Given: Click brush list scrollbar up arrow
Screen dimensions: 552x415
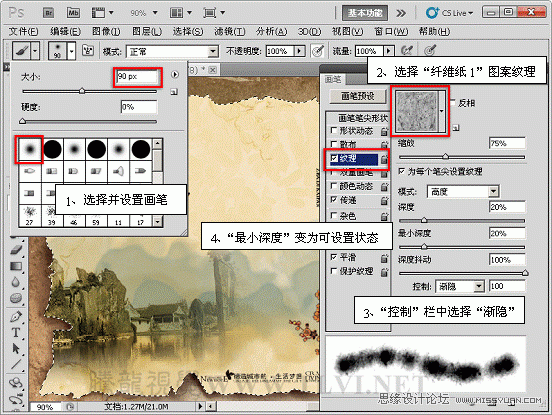Looking at the screenshot, I should [157, 143].
